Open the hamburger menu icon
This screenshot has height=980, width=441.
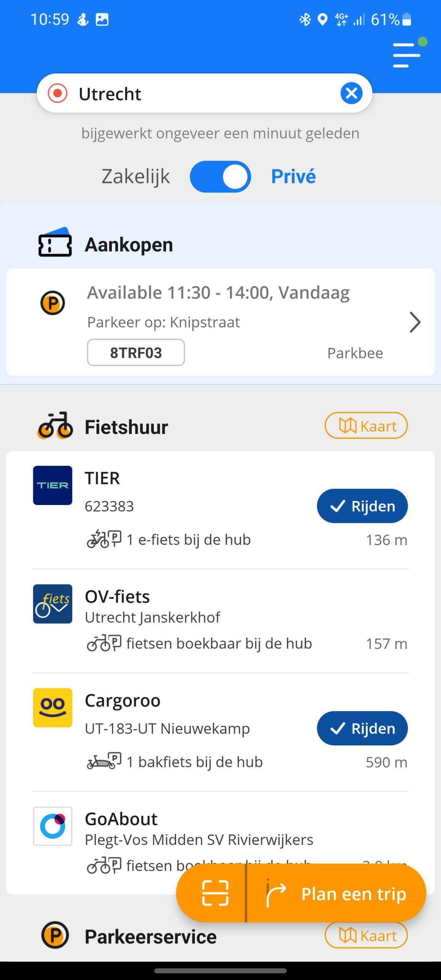(407, 56)
